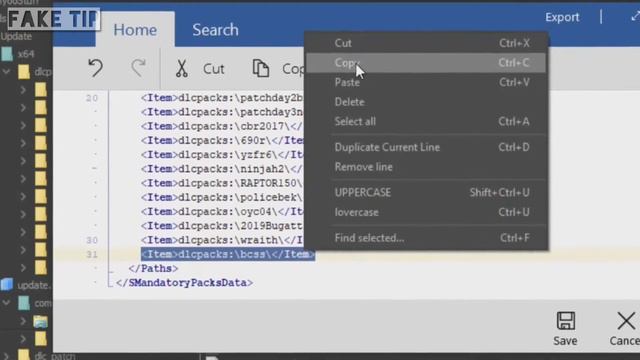Choose Cut from the context menu
Viewport: 640px width, 360px height.
point(426,43)
